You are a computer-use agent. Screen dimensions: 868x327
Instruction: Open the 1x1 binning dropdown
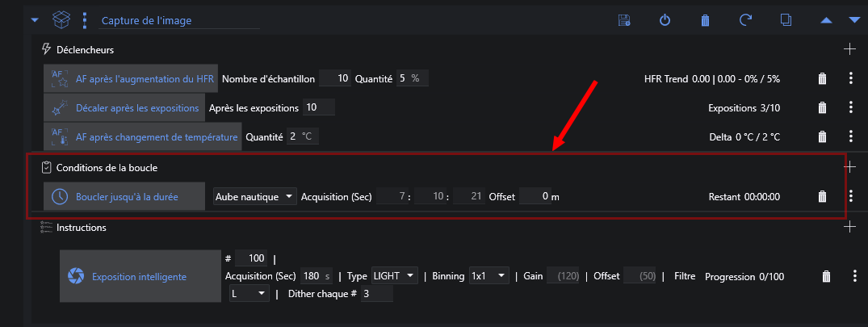coord(489,276)
